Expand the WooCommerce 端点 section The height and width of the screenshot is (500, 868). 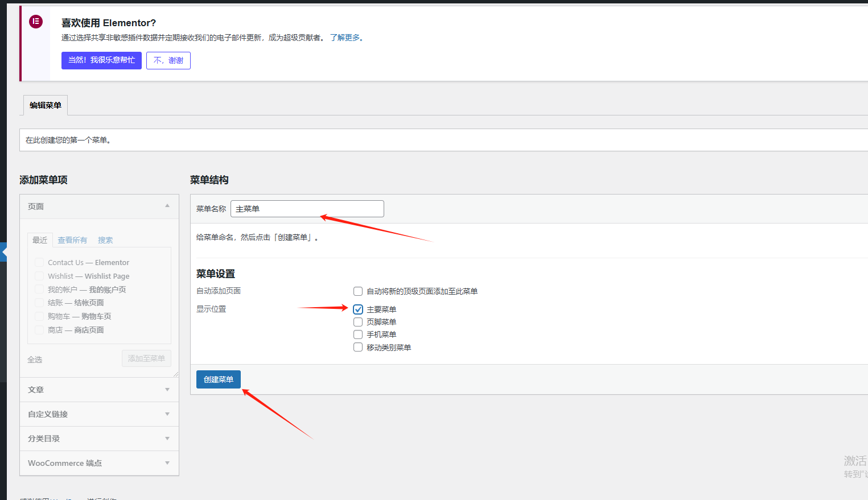(x=167, y=462)
